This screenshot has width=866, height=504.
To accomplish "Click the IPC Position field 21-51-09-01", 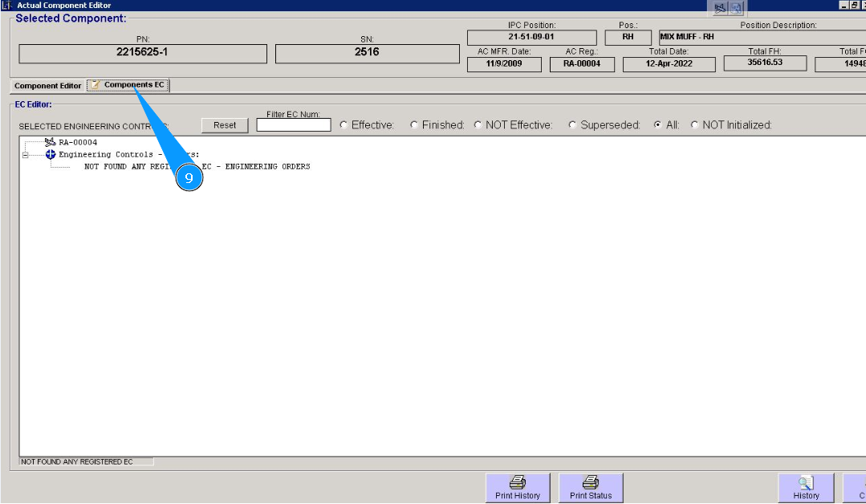I will click(x=532, y=37).
